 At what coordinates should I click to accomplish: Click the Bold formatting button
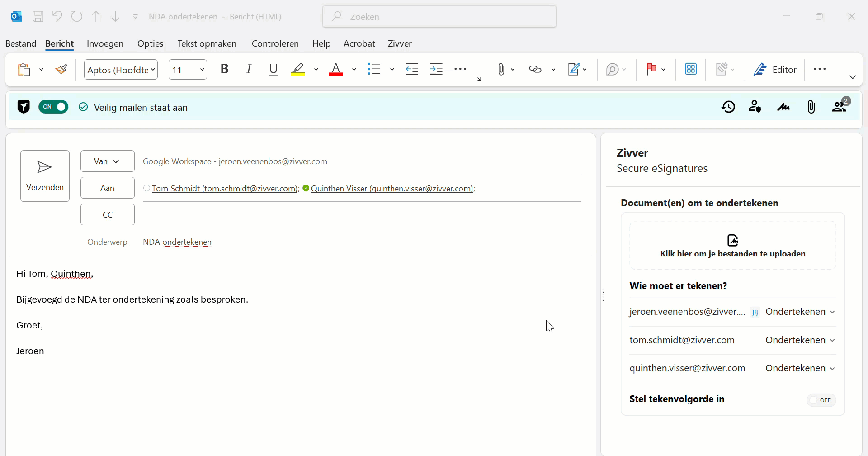[x=224, y=69]
